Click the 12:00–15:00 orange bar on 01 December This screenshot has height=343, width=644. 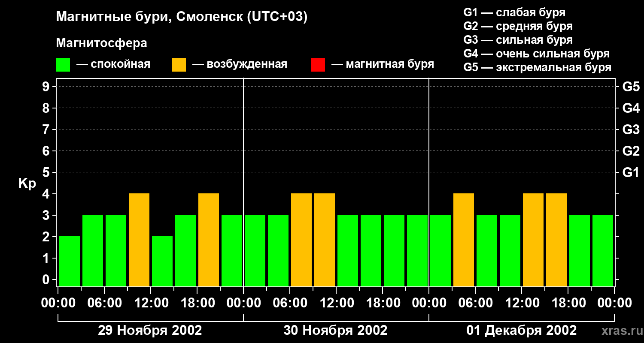pyautogui.click(x=533, y=240)
